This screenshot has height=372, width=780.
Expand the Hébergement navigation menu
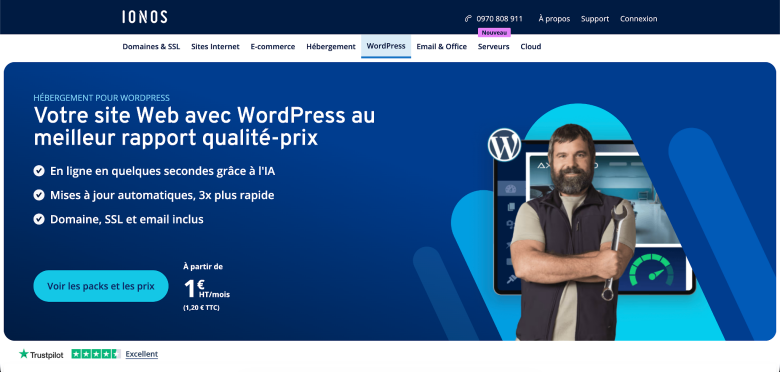coord(331,47)
